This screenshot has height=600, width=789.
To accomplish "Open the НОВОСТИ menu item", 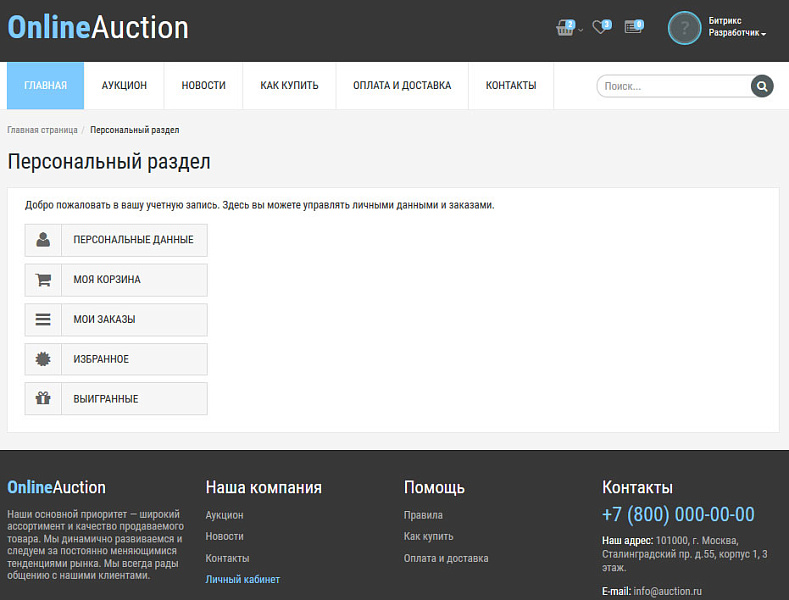I will (203, 86).
